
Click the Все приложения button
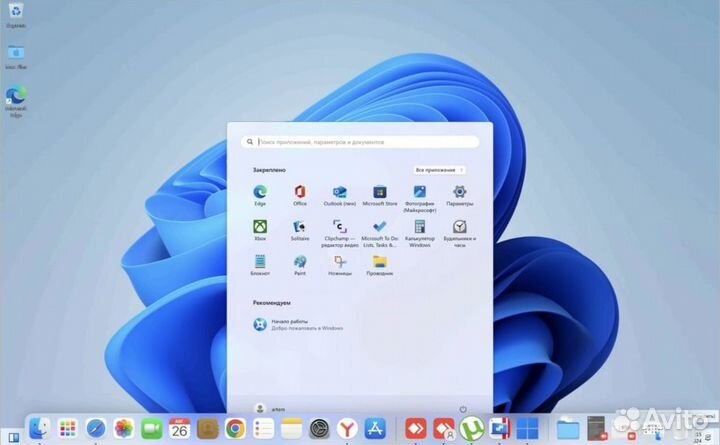coord(439,170)
